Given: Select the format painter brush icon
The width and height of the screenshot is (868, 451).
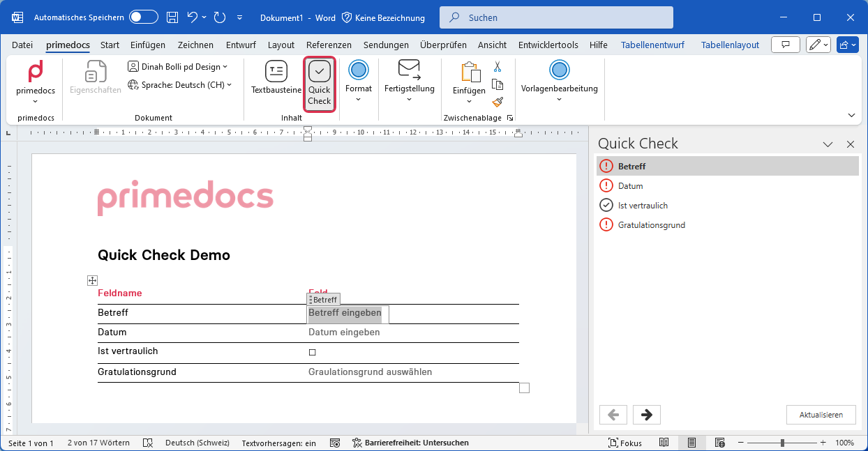Looking at the screenshot, I should (x=497, y=102).
